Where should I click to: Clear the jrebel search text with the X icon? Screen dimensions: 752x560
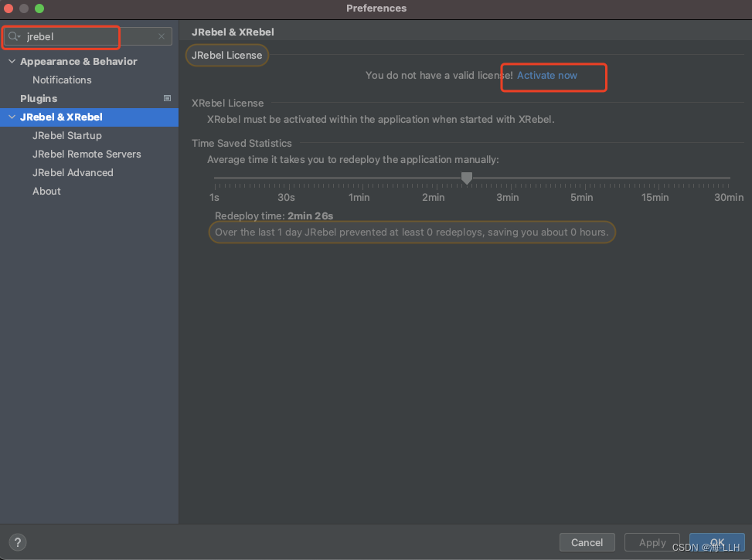click(x=162, y=36)
